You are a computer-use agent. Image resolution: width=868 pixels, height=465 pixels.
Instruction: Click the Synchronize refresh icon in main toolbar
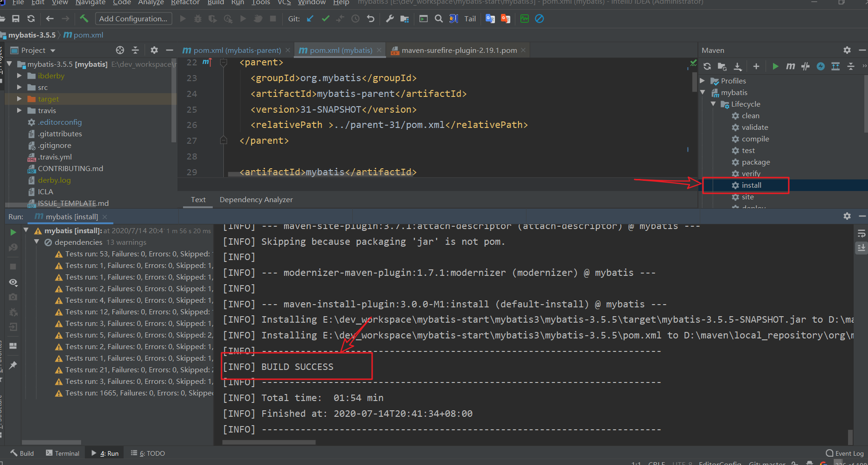pyautogui.click(x=31, y=19)
